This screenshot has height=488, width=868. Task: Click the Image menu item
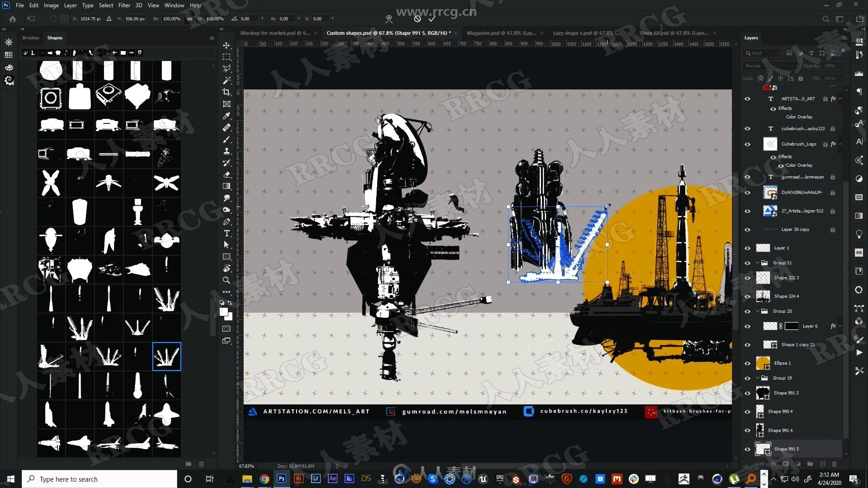coord(51,5)
